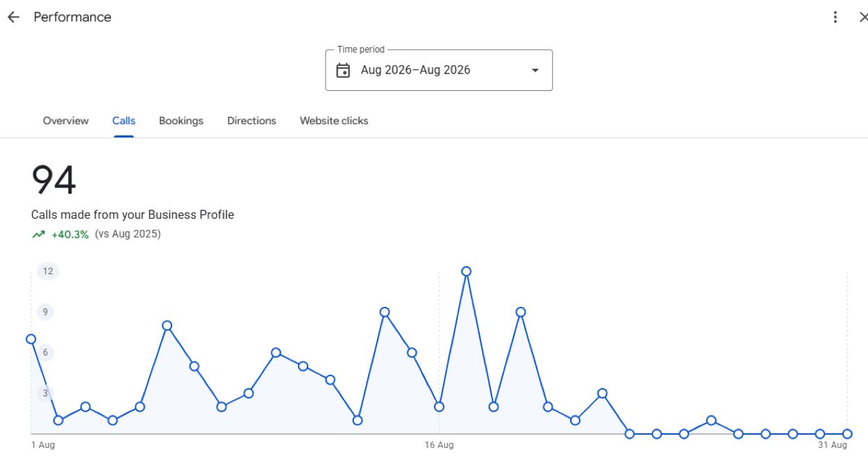Image resolution: width=868 pixels, height=468 pixels.
Task: Click the '16 Aug' x-axis label
Action: coord(439,445)
